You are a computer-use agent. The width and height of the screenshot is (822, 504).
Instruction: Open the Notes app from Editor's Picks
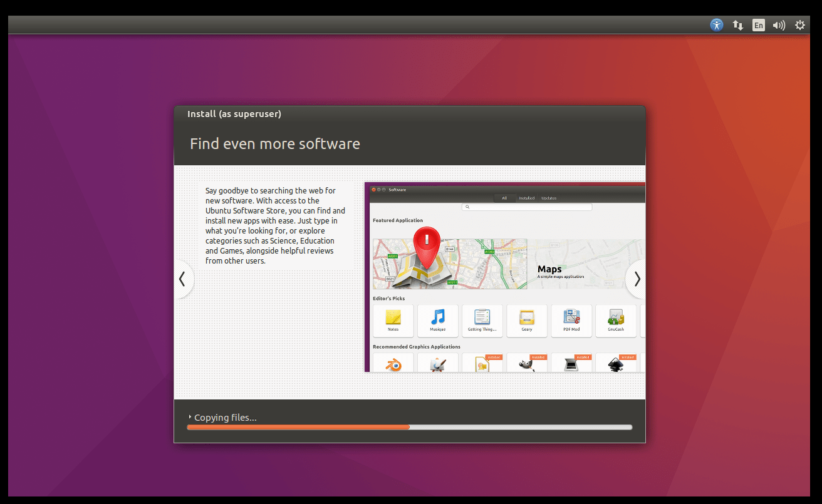393,321
